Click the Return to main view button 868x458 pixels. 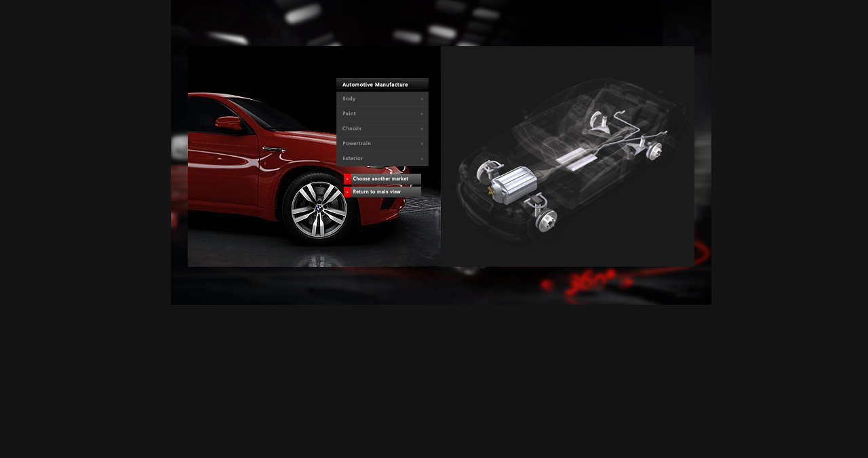tap(382, 192)
